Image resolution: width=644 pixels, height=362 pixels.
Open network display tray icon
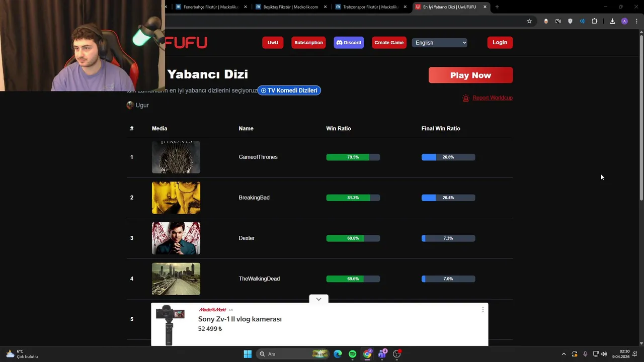pyautogui.click(x=596, y=354)
